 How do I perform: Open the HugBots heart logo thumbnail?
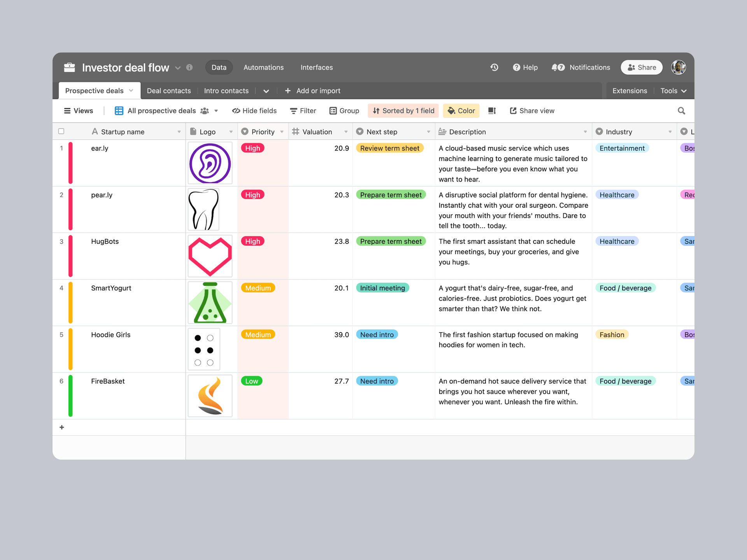(x=210, y=256)
